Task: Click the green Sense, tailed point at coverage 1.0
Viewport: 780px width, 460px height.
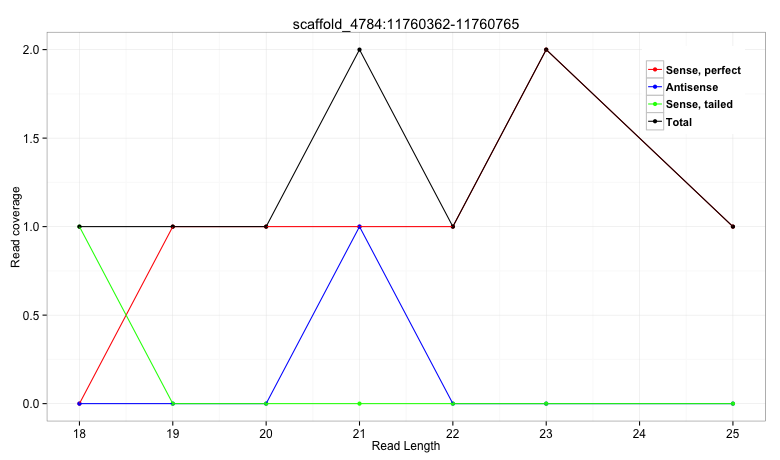Action: pos(79,227)
